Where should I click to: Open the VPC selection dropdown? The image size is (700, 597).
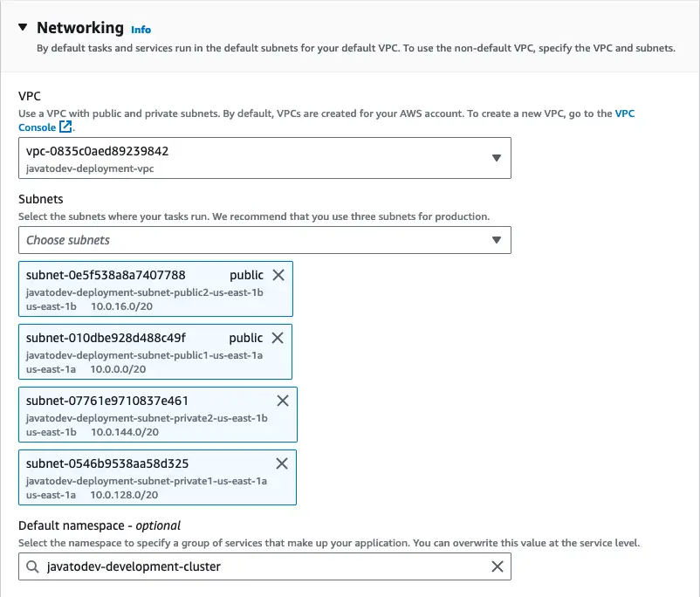(x=496, y=158)
